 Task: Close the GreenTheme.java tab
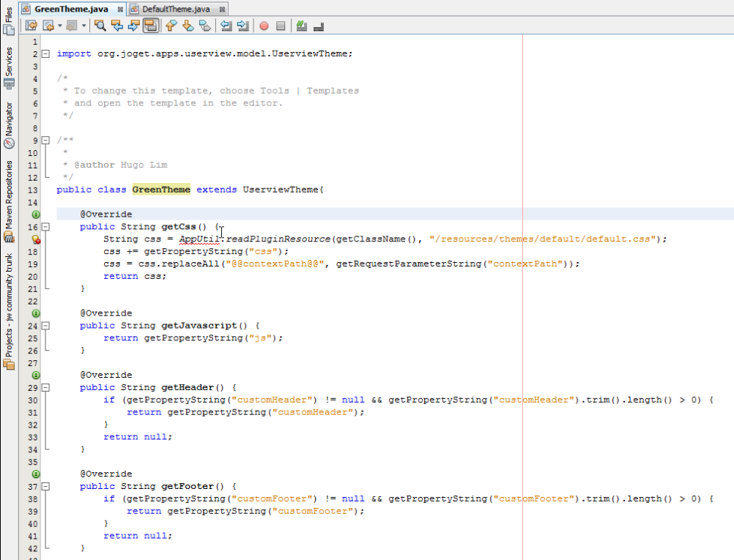pos(120,9)
